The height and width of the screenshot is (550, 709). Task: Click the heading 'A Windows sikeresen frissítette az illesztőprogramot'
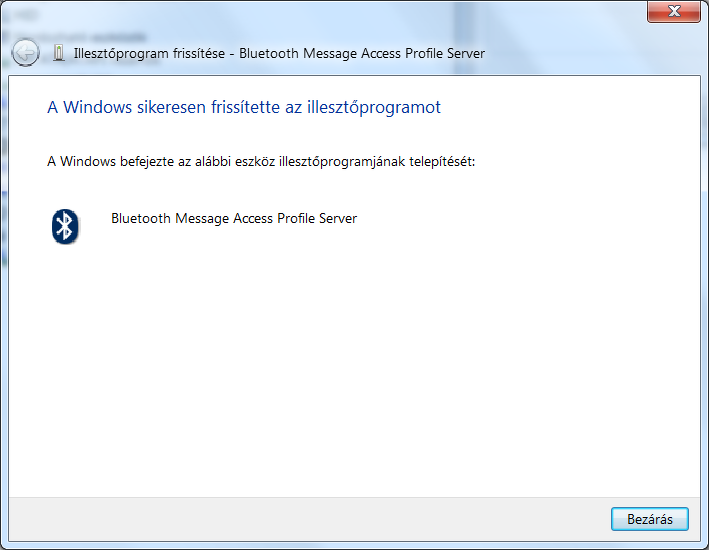tap(244, 107)
